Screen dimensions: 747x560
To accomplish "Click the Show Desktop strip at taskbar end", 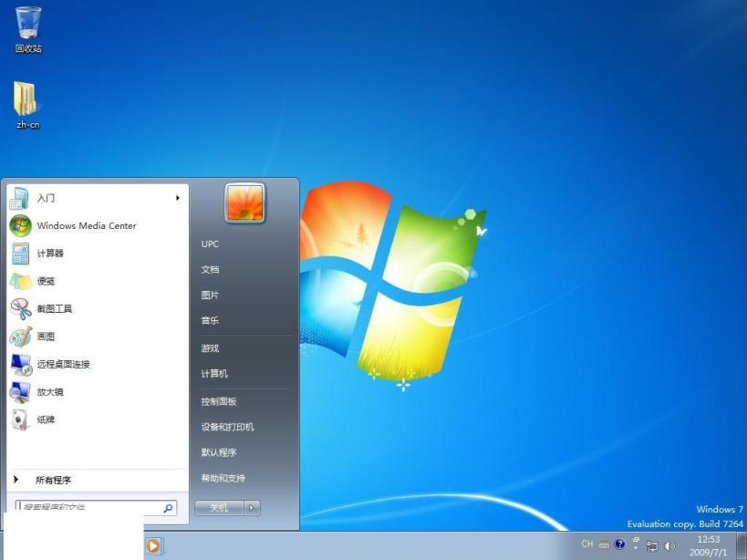I will coord(741,545).
